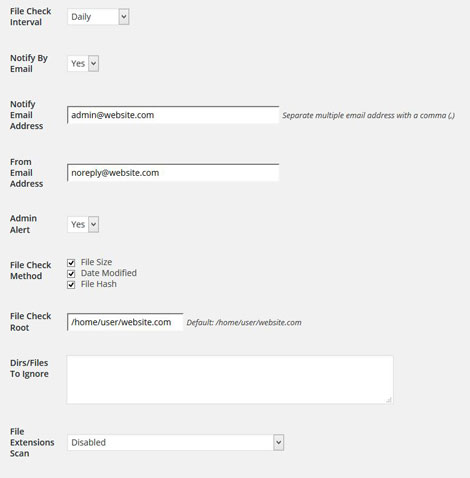Image resolution: width=470 pixels, height=478 pixels.
Task: Click the Notify Email Address label
Action: [x=27, y=115]
